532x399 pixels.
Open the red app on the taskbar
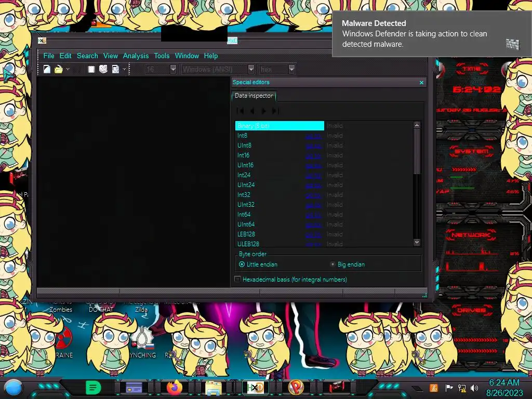click(x=337, y=388)
